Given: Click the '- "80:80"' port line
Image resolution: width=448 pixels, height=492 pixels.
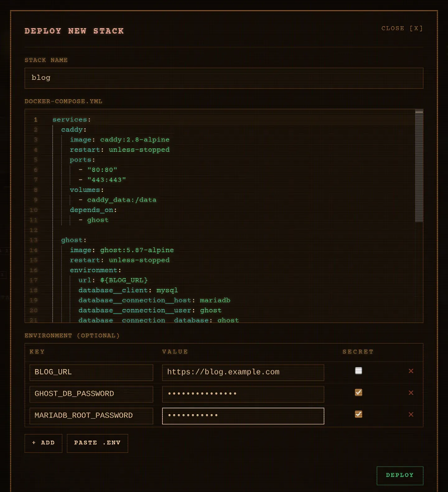Looking at the screenshot, I should [98, 170].
